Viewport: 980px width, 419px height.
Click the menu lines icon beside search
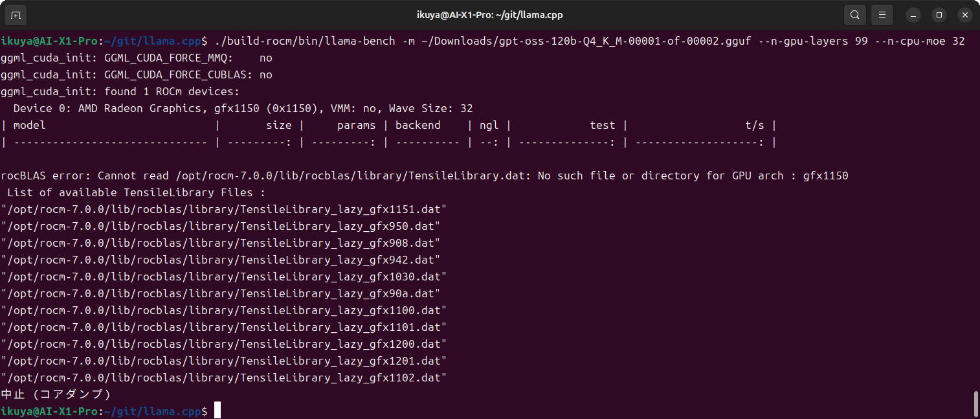pyautogui.click(x=882, y=14)
